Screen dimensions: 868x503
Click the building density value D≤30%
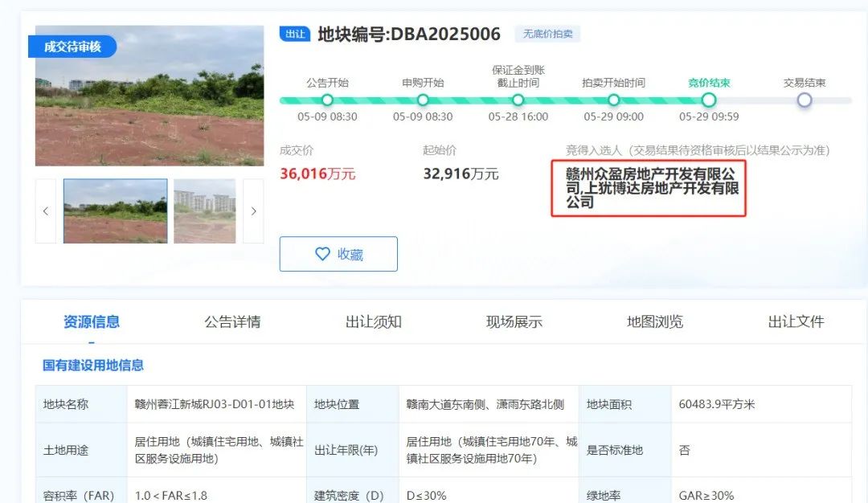[x=426, y=495]
